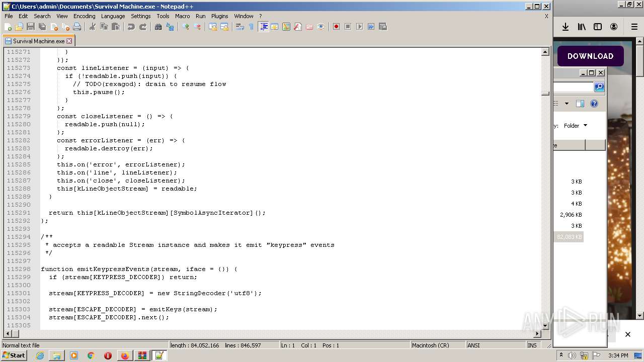Toggle the Function List panel icon
644x362 pixels.
(x=298, y=27)
